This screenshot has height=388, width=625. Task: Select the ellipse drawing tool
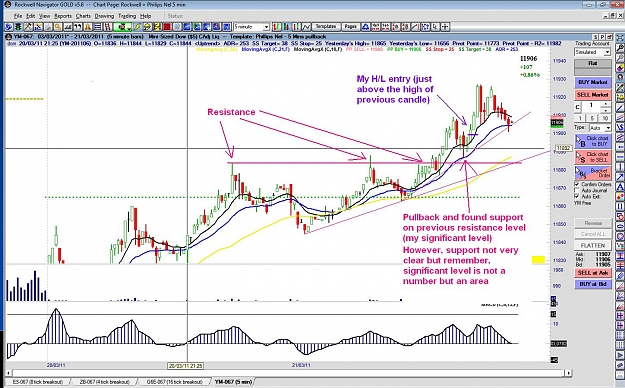tap(620, 226)
